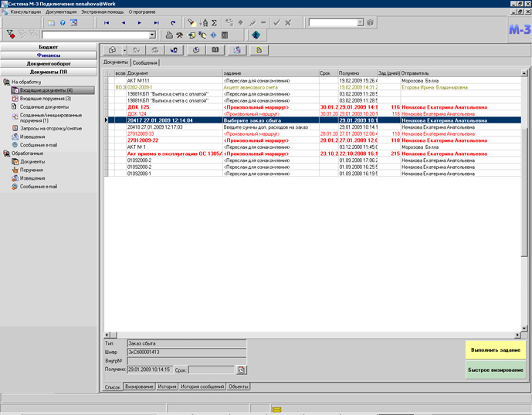
Task: Click the sigma sum icon
Action: (x=214, y=22)
